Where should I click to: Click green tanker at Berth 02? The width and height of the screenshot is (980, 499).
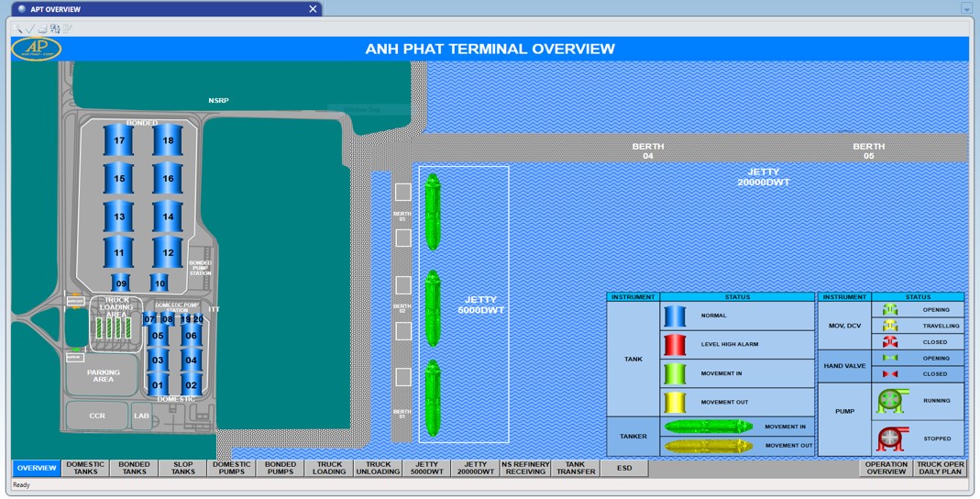pyautogui.click(x=433, y=308)
